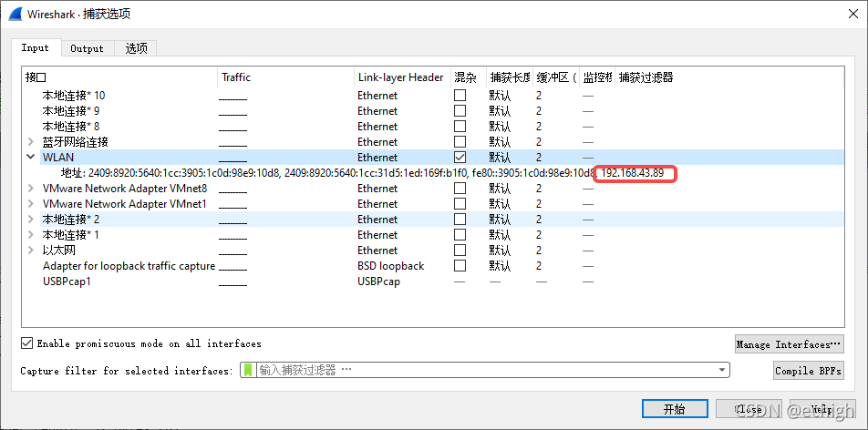The height and width of the screenshot is (430, 868).
Task: Toggle promiscuous checkbox for 以太网
Action: click(460, 251)
